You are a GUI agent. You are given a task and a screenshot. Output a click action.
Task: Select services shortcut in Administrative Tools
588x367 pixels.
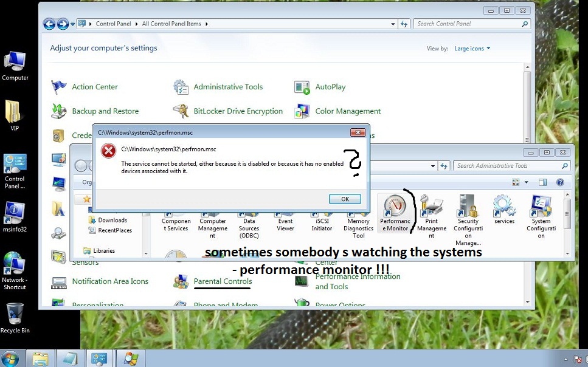[504, 209]
